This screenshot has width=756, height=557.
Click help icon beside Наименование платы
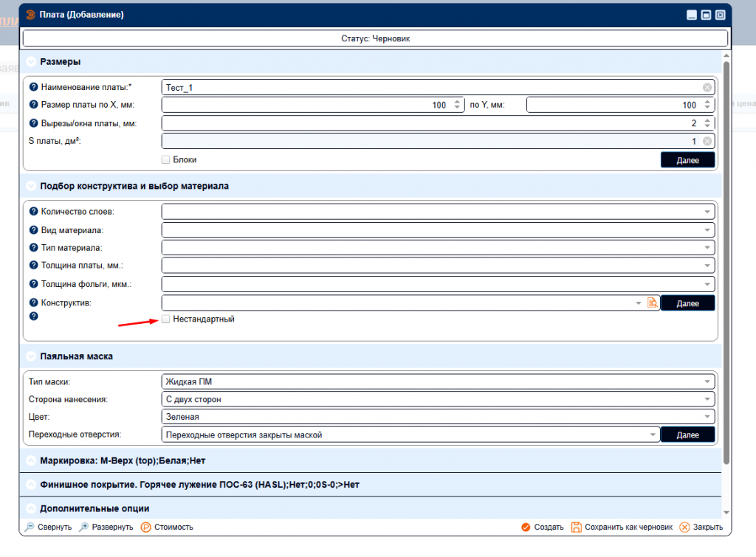point(33,87)
